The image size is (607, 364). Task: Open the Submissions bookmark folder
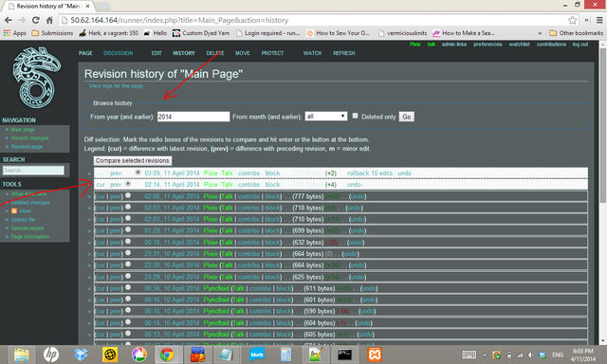pyautogui.click(x=52, y=33)
